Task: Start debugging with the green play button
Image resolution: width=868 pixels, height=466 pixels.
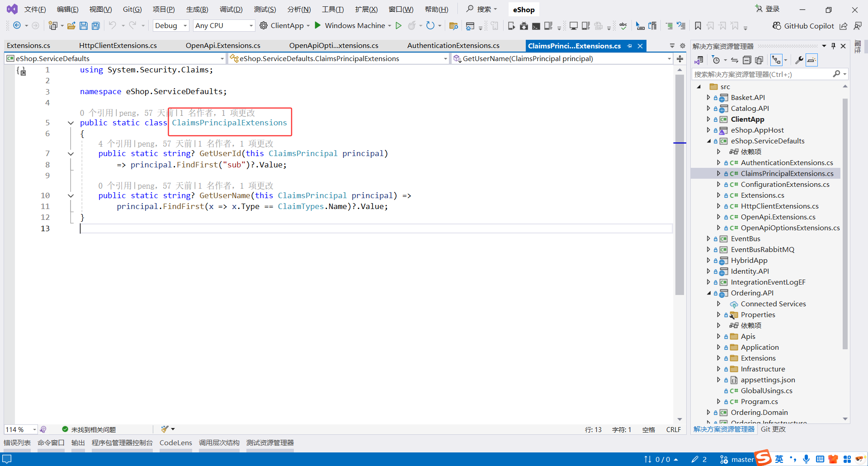Action: [318, 25]
